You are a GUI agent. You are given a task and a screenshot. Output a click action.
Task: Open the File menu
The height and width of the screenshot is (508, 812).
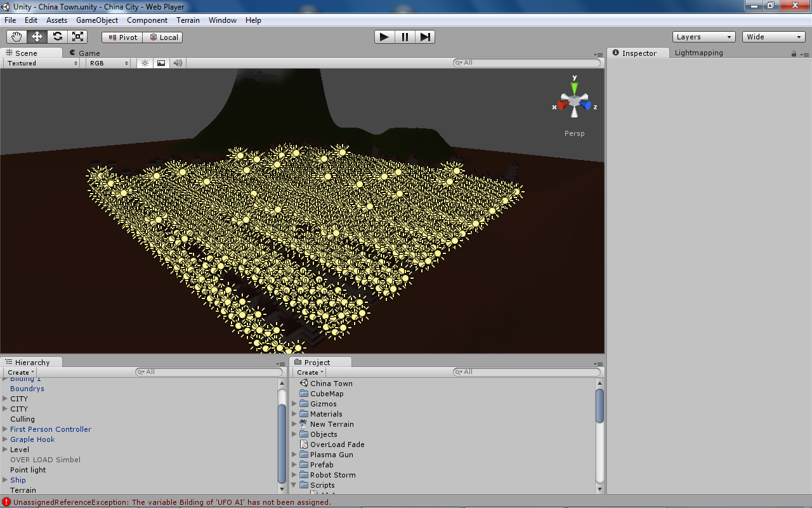(10, 20)
